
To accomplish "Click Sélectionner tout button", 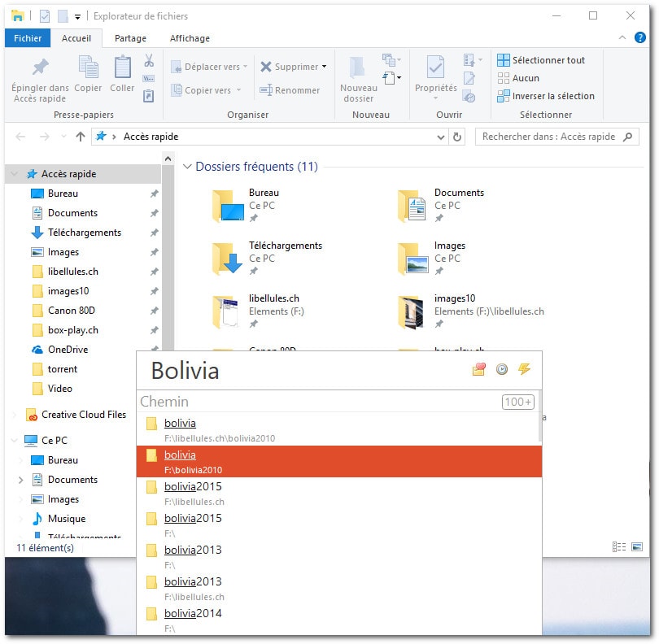I will 541,60.
